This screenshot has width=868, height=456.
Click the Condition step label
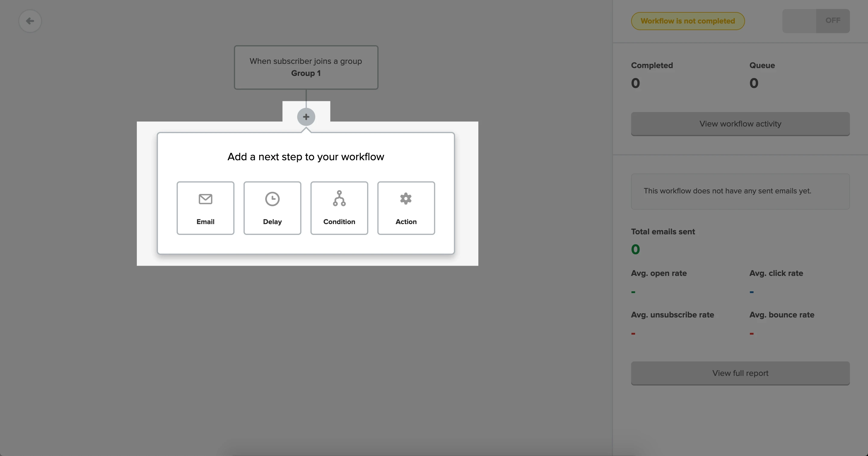point(339,222)
